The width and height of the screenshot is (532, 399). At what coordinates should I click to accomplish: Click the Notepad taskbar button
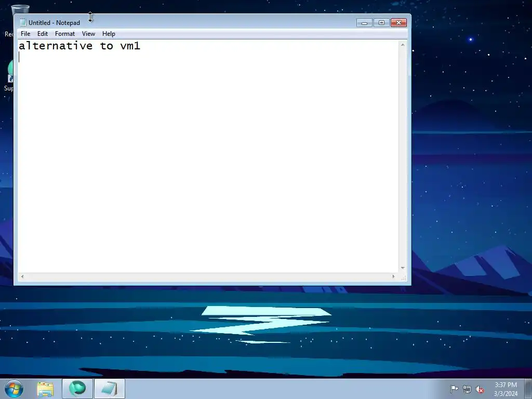pos(110,389)
